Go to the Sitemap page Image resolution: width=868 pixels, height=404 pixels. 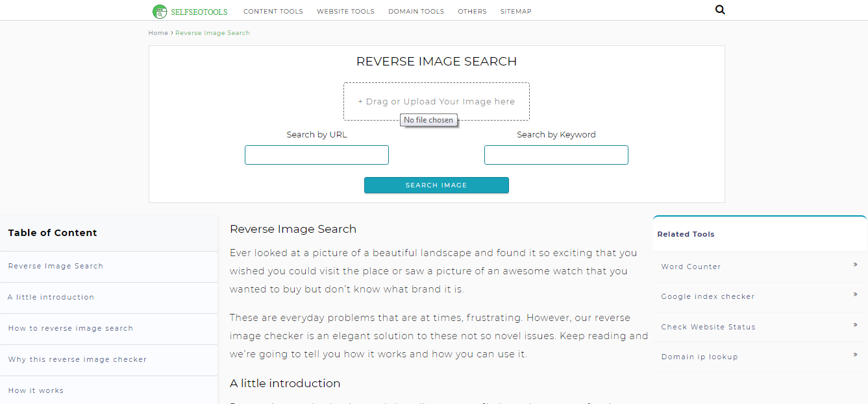[x=515, y=11]
